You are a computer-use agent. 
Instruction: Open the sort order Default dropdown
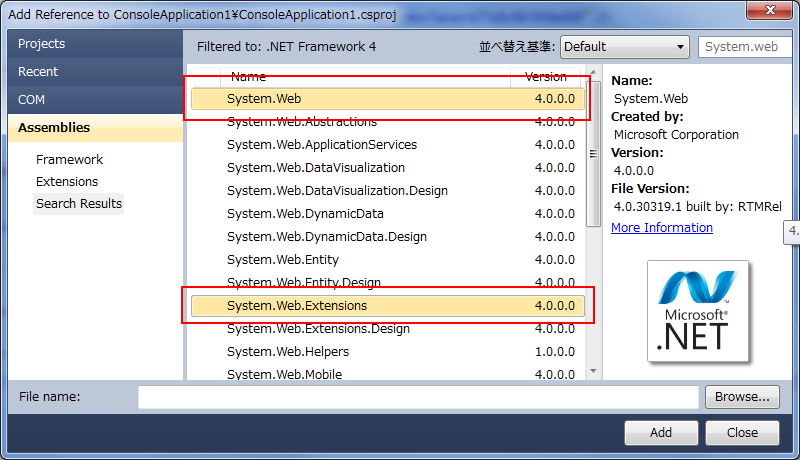tap(624, 46)
